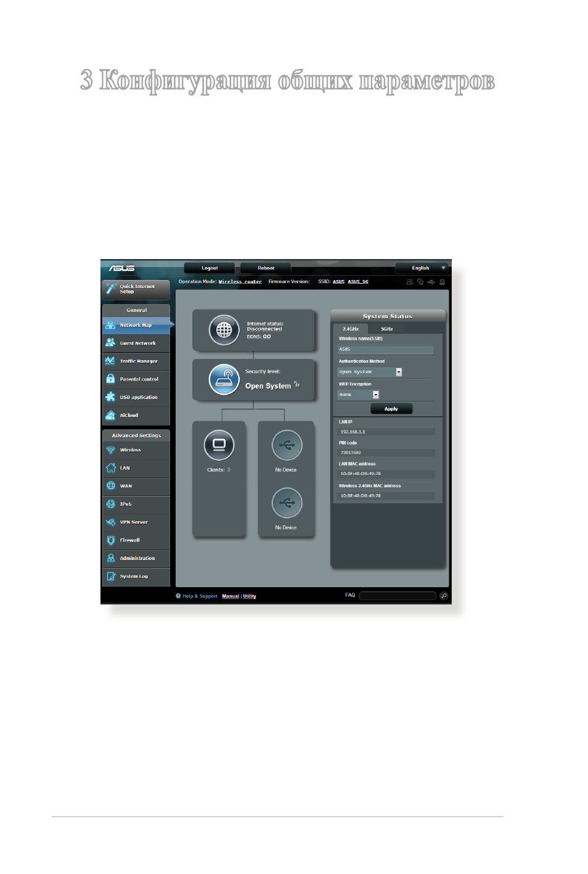Viewport: 588px width, 874px height.
Task: Select the Wireless settings icon
Action: 111,450
